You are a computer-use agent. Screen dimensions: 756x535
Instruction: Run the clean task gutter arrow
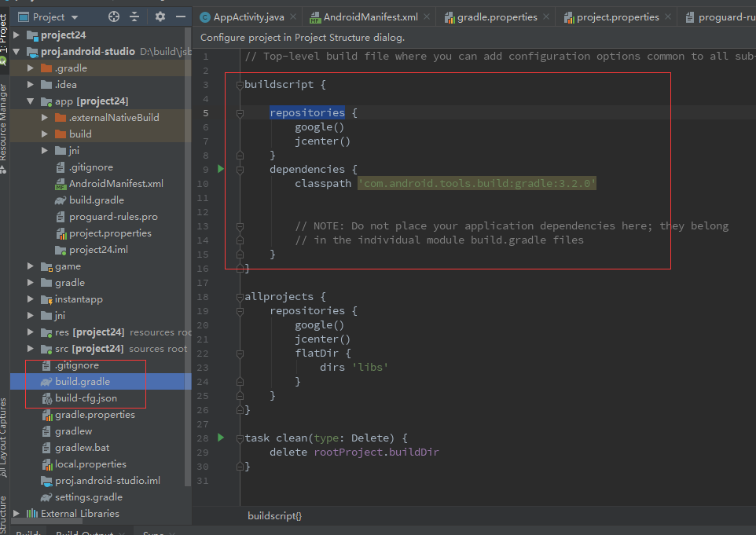(x=221, y=438)
